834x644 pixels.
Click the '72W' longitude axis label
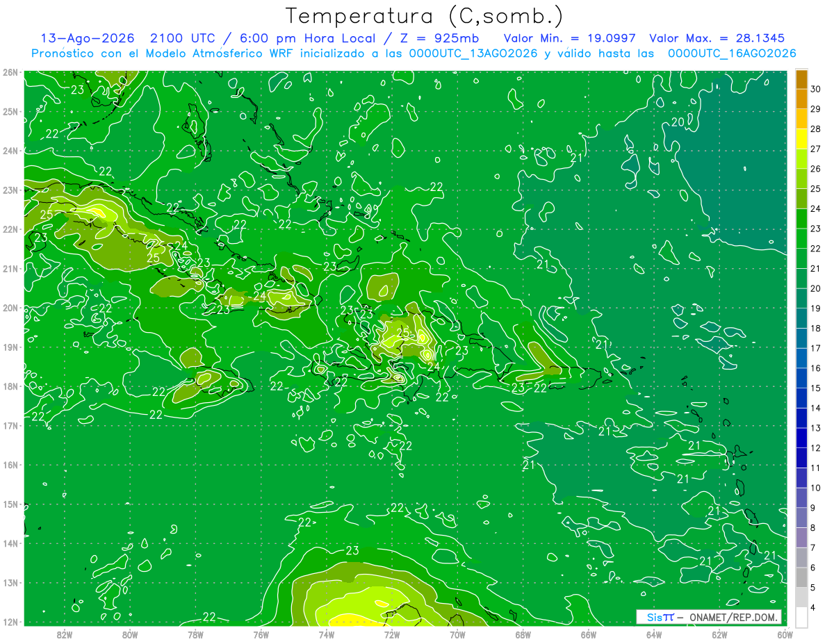click(x=392, y=634)
